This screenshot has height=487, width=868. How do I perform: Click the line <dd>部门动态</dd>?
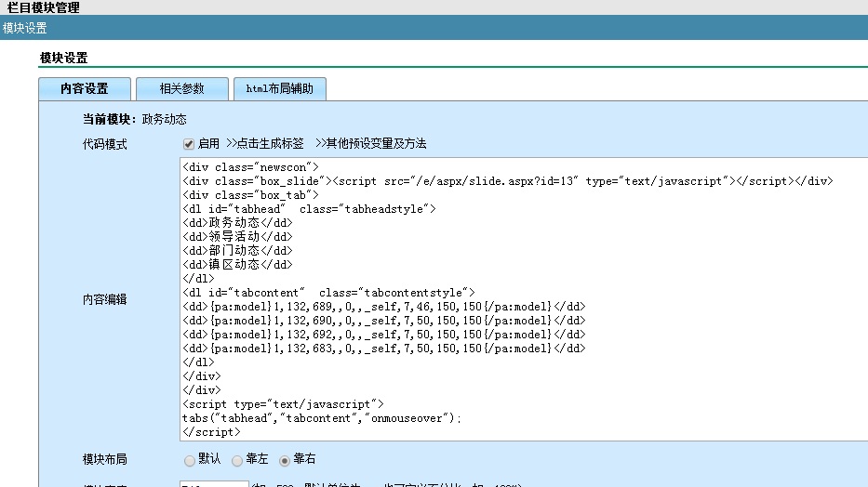237,250
